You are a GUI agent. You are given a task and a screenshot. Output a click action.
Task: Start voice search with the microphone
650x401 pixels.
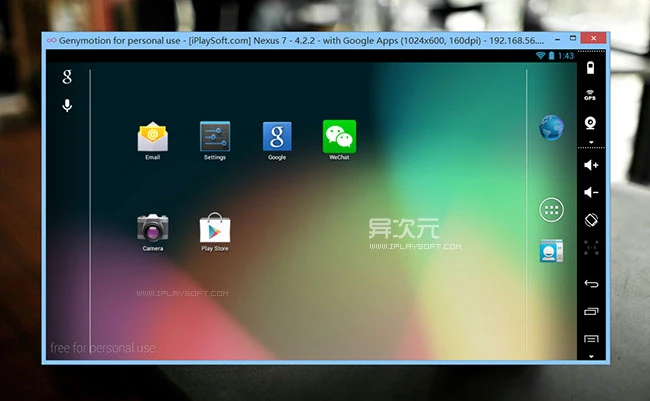click(x=67, y=105)
